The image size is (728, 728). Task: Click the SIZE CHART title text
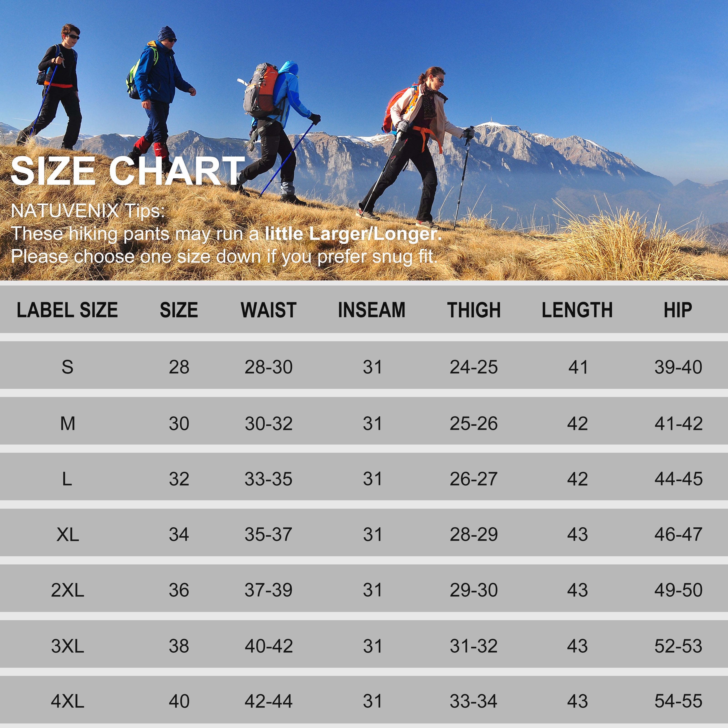(x=128, y=172)
